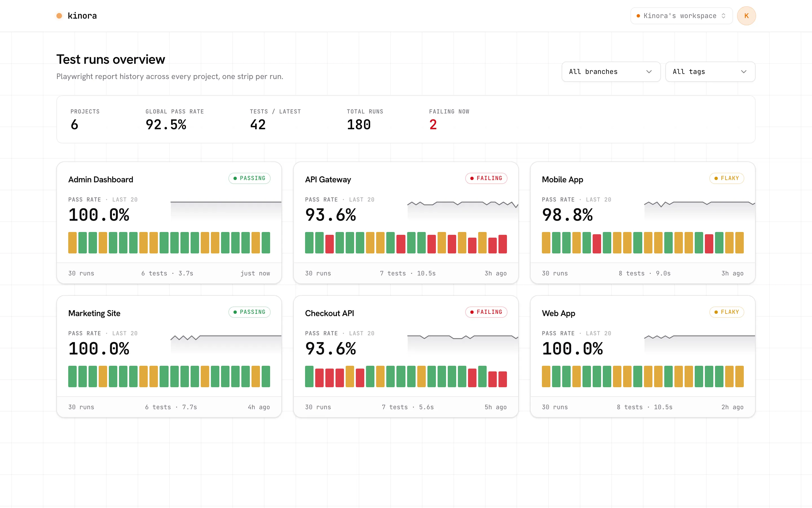Select first run strip in API Gateway

point(309,242)
